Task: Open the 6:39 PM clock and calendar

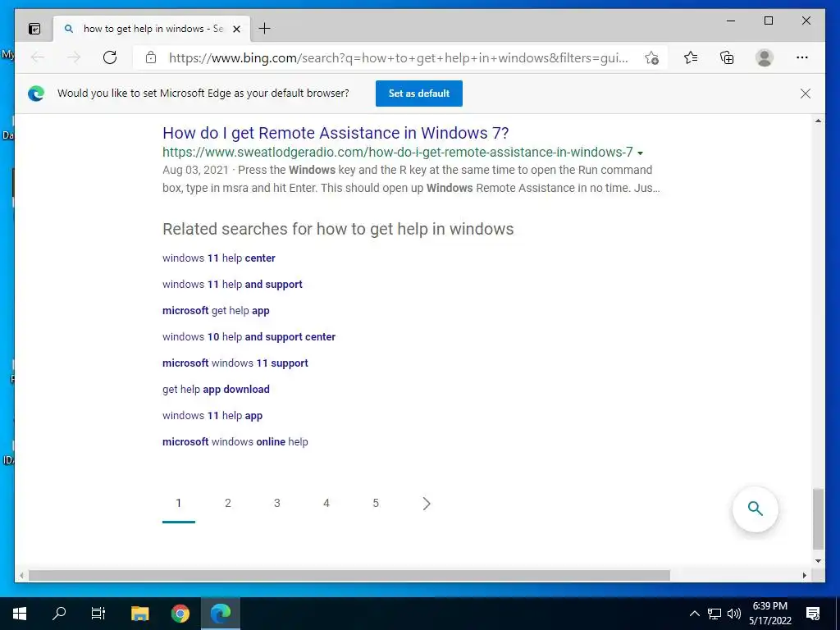Action: click(770, 614)
